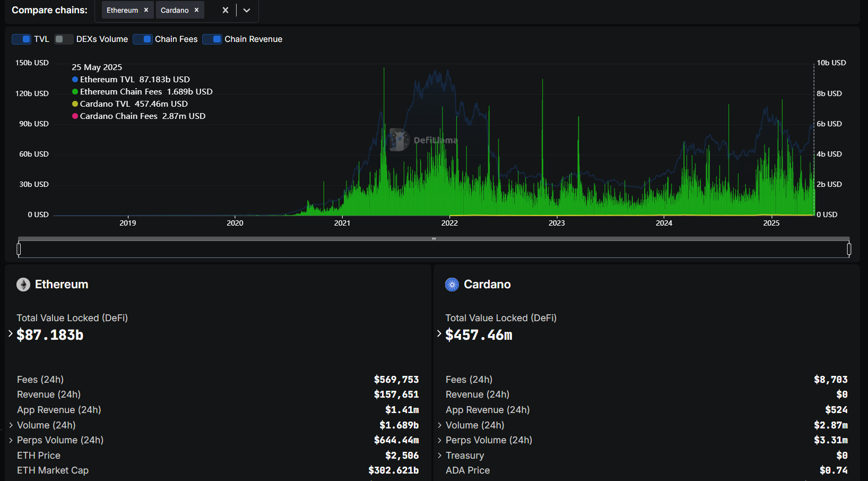This screenshot has width=868, height=481.
Task: Open the chain selector dropdown chevron
Action: [246, 10]
